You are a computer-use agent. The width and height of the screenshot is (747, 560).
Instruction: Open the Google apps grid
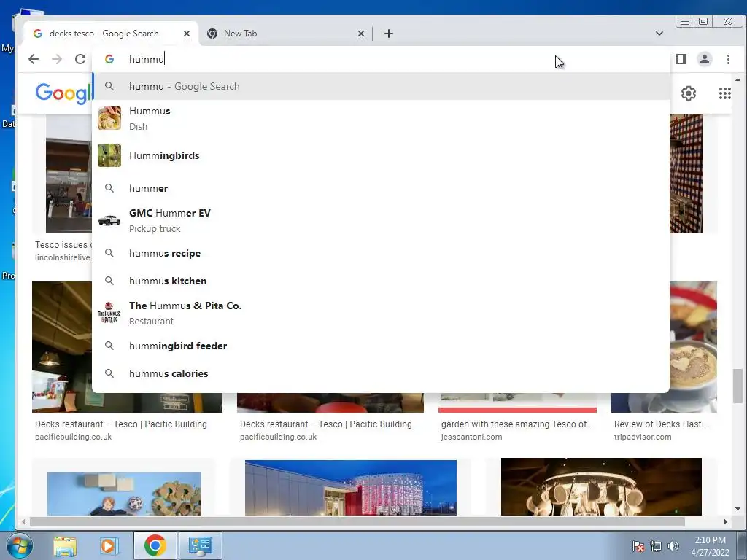724,93
